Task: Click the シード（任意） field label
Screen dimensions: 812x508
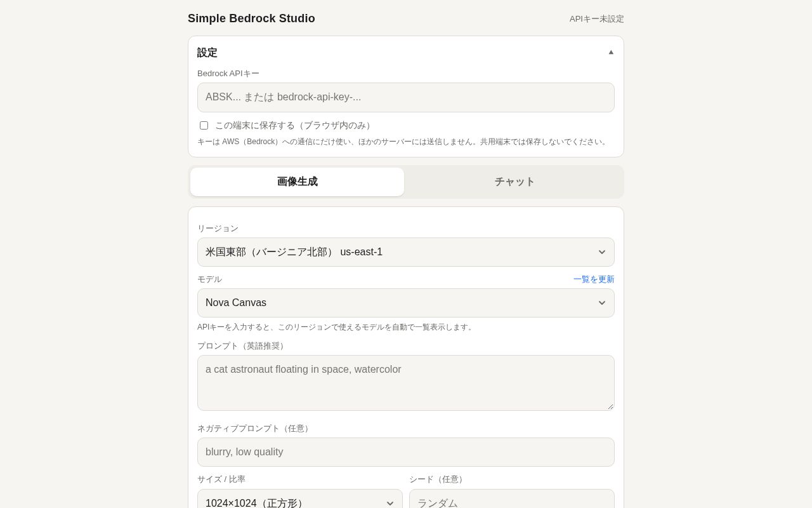Action: tap(438, 479)
